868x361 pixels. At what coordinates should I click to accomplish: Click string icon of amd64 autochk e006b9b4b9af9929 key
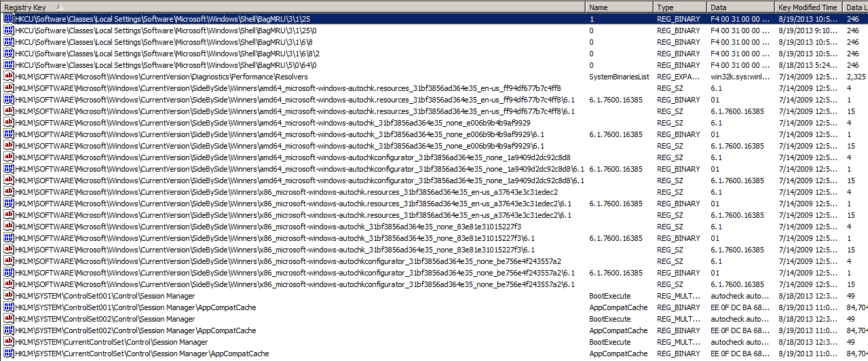[x=9, y=123]
